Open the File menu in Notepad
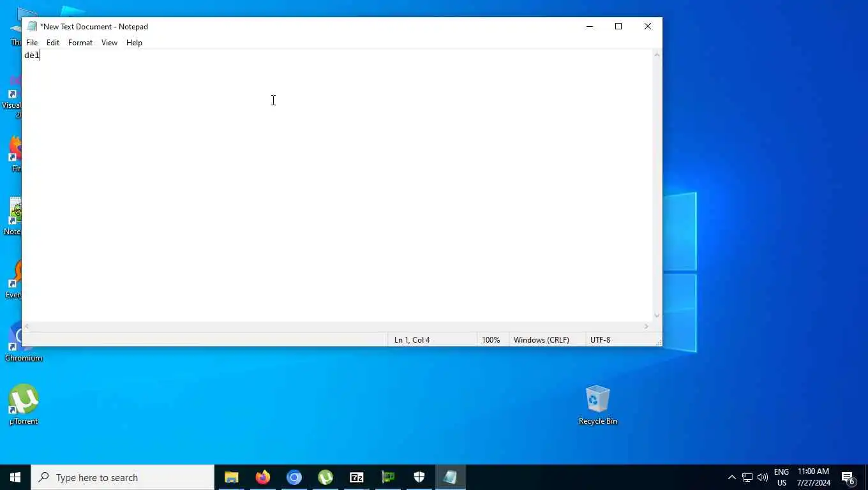This screenshot has height=490, width=868. (32, 43)
